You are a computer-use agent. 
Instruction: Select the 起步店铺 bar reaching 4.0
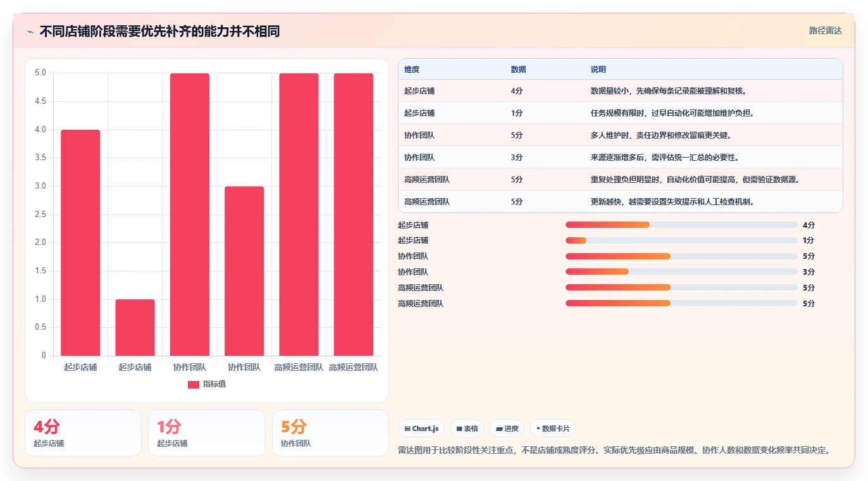pyautogui.click(x=80, y=243)
